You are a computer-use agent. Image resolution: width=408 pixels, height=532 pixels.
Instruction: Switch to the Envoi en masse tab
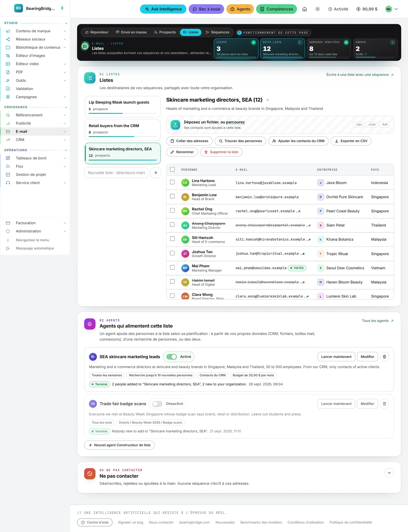[131, 32]
